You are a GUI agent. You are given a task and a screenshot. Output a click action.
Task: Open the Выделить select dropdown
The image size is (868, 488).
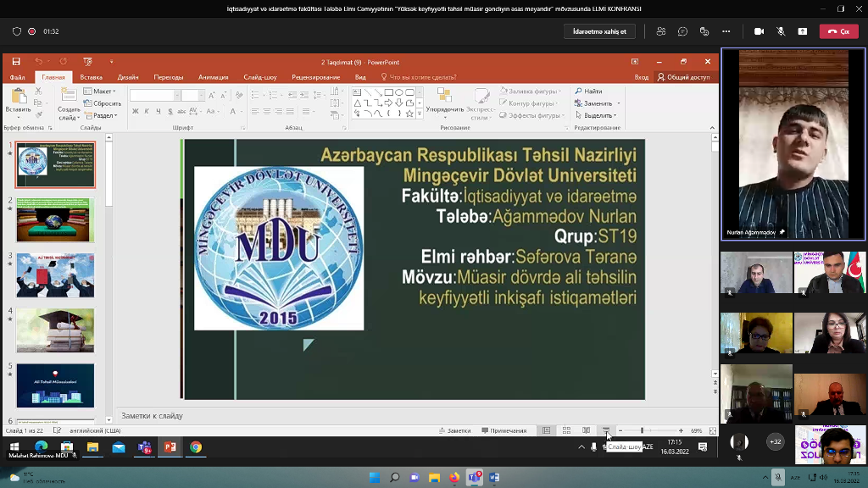pyautogui.click(x=596, y=115)
